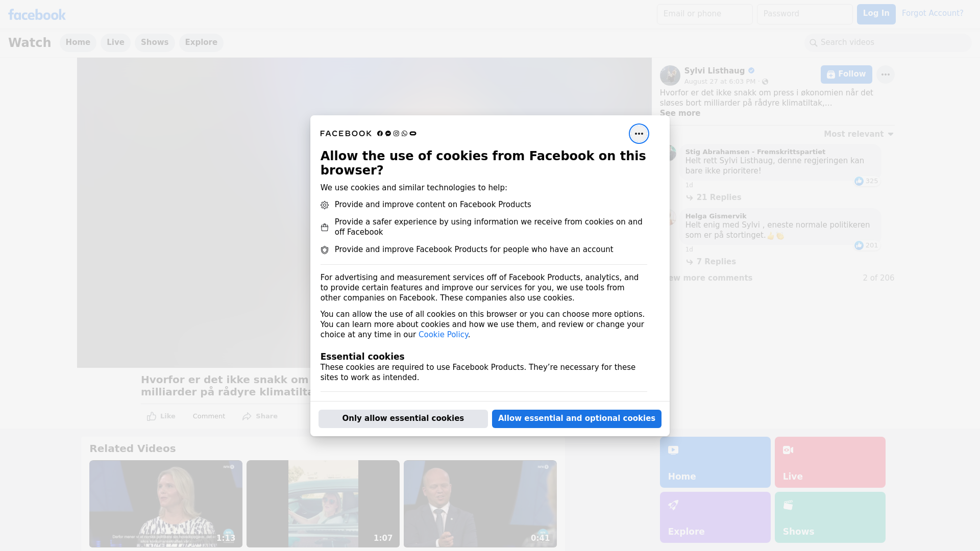Image resolution: width=980 pixels, height=551 pixels.
Task: Click the search magnifier icon in video search
Action: 814,43
